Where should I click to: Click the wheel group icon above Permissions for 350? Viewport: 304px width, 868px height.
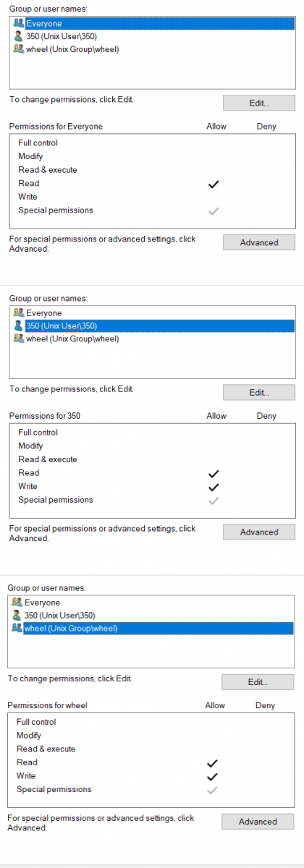19,339
